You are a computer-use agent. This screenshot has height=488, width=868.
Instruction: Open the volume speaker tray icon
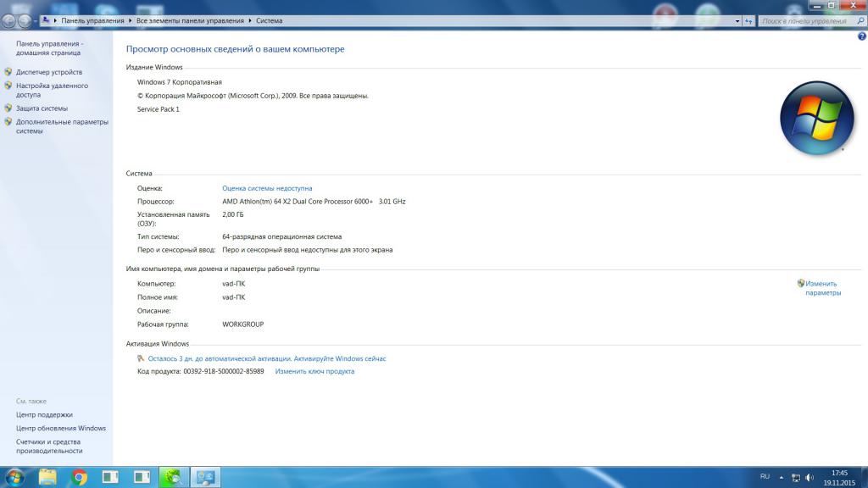(x=810, y=478)
